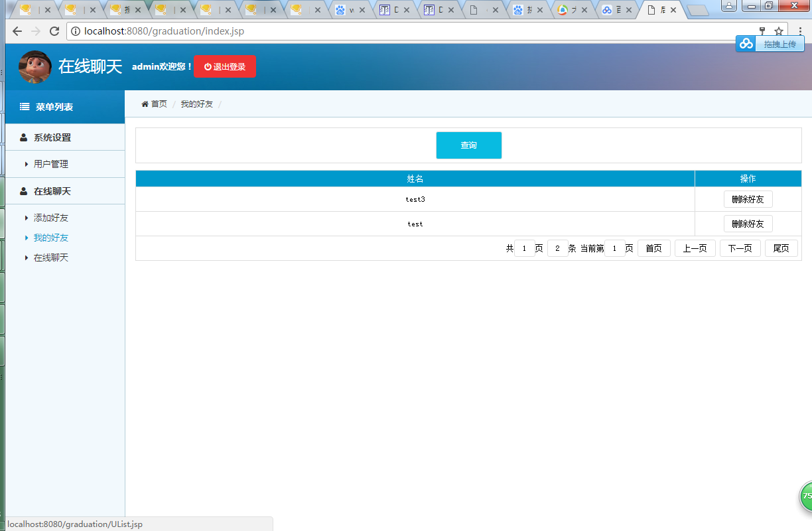Click the browser Forward arrow
The height and width of the screenshot is (531, 812).
[x=36, y=31]
